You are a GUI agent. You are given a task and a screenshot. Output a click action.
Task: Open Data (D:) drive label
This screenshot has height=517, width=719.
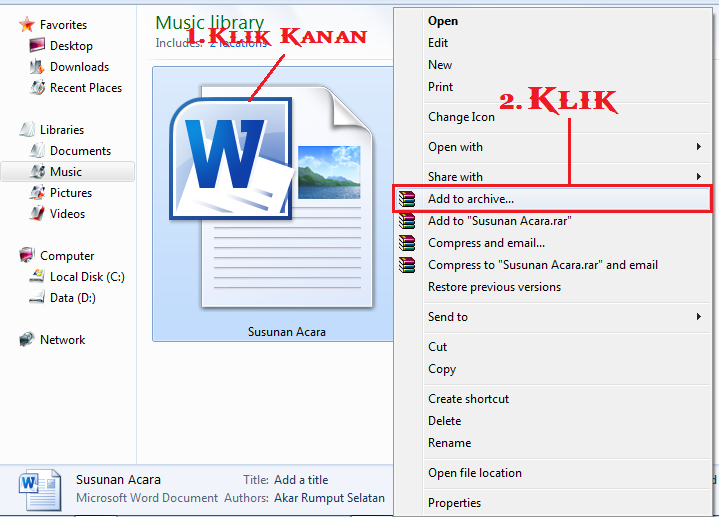point(73,298)
